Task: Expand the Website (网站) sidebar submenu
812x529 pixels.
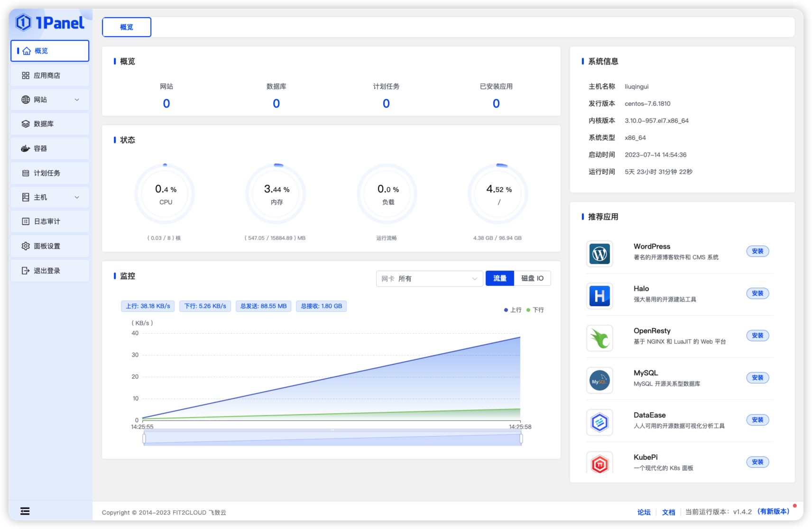Action: click(x=77, y=100)
